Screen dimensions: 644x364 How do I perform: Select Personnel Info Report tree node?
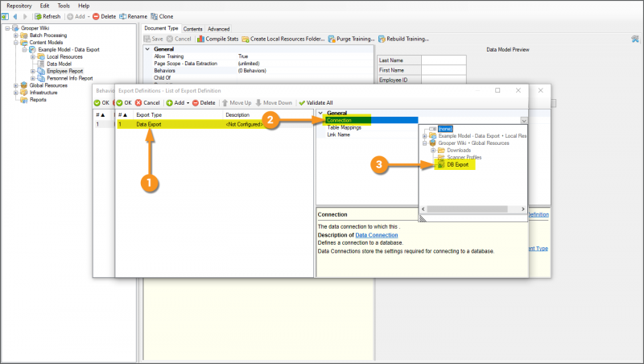point(70,78)
